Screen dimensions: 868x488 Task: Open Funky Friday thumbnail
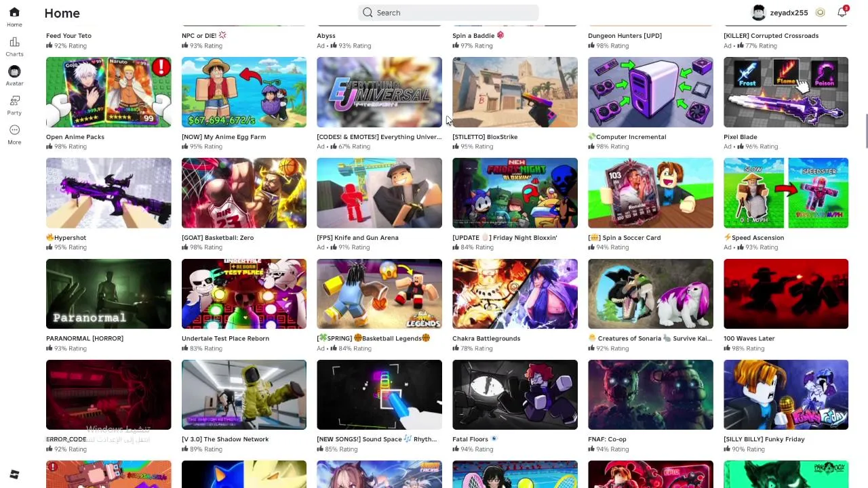click(x=786, y=394)
